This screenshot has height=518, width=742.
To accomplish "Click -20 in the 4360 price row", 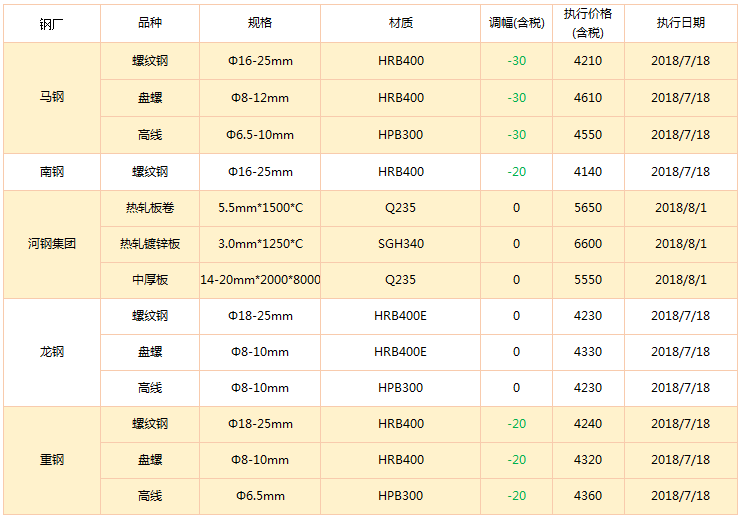I will point(517,496).
